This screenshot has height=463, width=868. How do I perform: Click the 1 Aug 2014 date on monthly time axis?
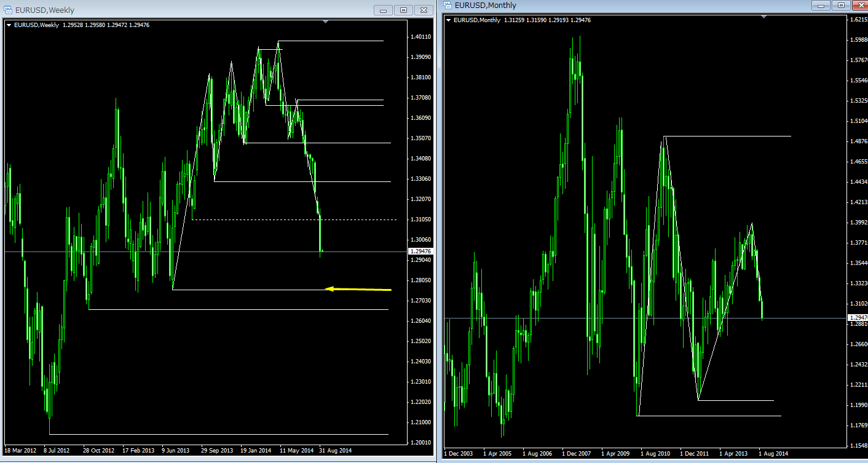click(x=773, y=454)
